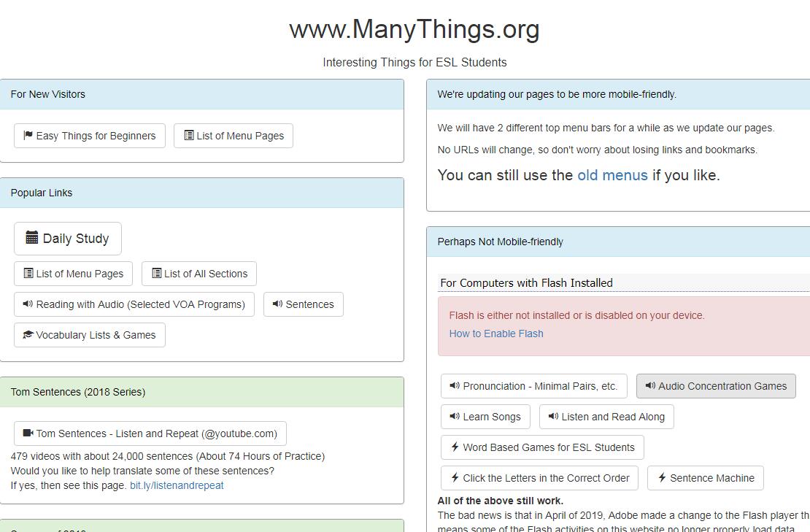Image resolution: width=810 pixels, height=532 pixels.
Task: Open Daily Study page
Action: pos(68,239)
